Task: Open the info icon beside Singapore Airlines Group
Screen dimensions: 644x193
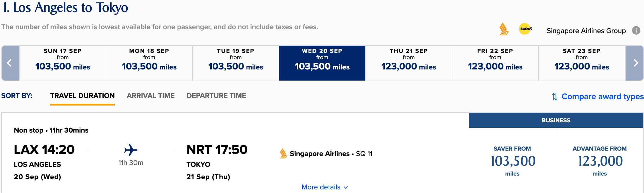Action: (x=636, y=30)
